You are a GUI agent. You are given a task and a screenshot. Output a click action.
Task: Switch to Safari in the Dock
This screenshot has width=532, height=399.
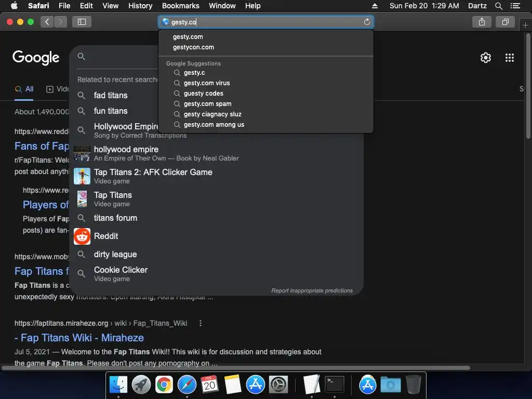(x=187, y=385)
